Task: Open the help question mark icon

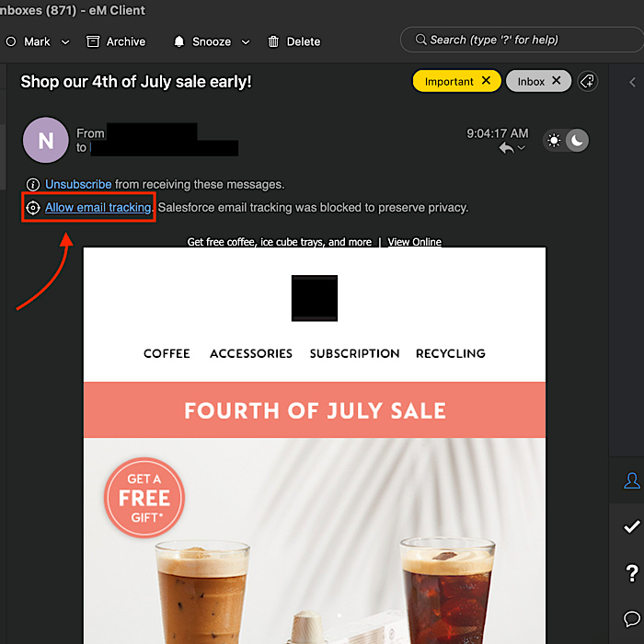Action: (x=632, y=573)
